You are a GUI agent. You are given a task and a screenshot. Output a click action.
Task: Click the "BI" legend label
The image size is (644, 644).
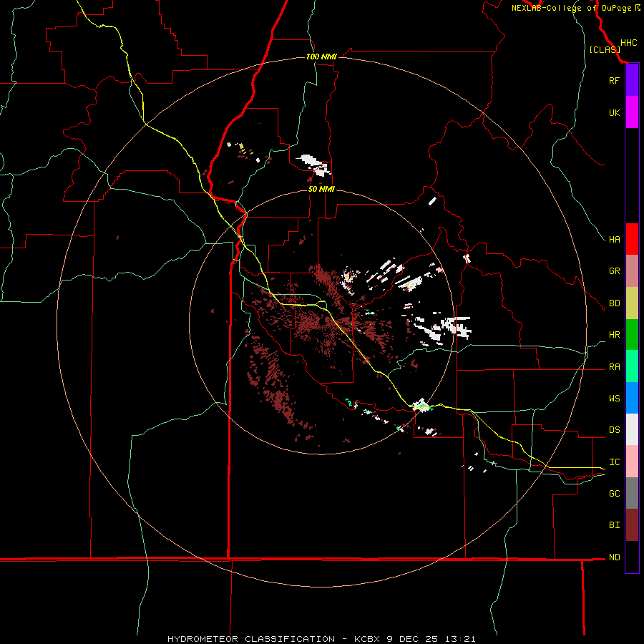point(614,525)
